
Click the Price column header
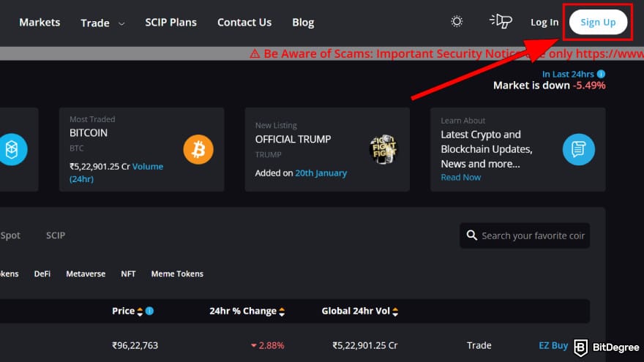pyautogui.click(x=123, y=311)
